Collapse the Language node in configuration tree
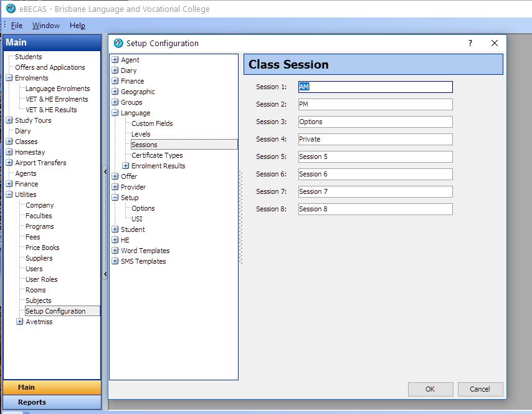Viewport: 532px width, 414px height. pyautogui.click(x=115, y=113)
